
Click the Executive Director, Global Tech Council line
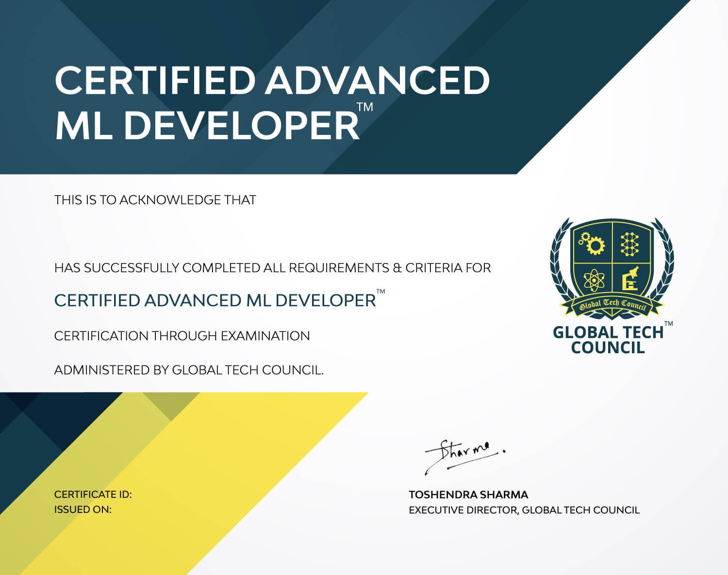(524, 510)
